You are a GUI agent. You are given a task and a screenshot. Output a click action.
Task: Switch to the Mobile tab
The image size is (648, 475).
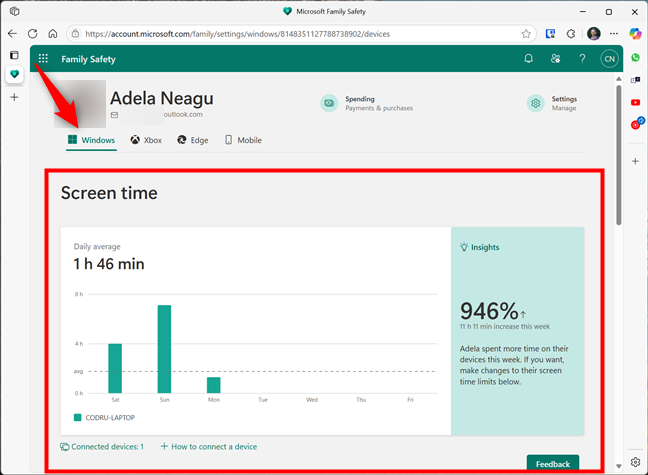(243, 140)
